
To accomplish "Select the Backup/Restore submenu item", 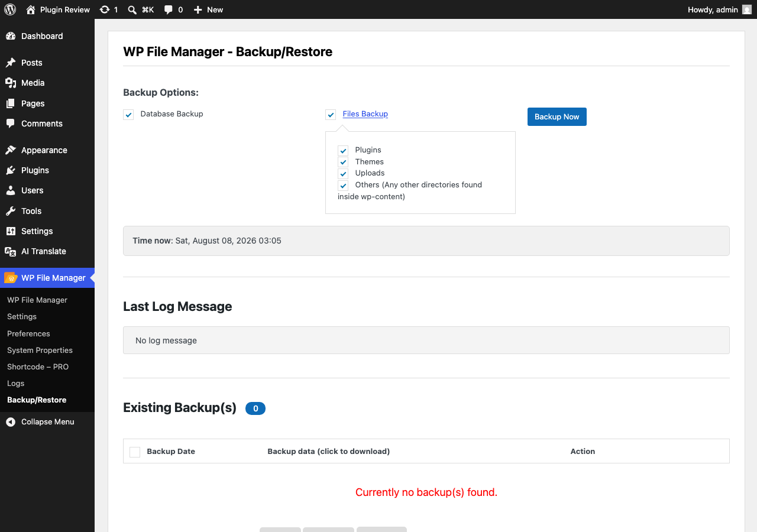I will [x=37, y=400].
